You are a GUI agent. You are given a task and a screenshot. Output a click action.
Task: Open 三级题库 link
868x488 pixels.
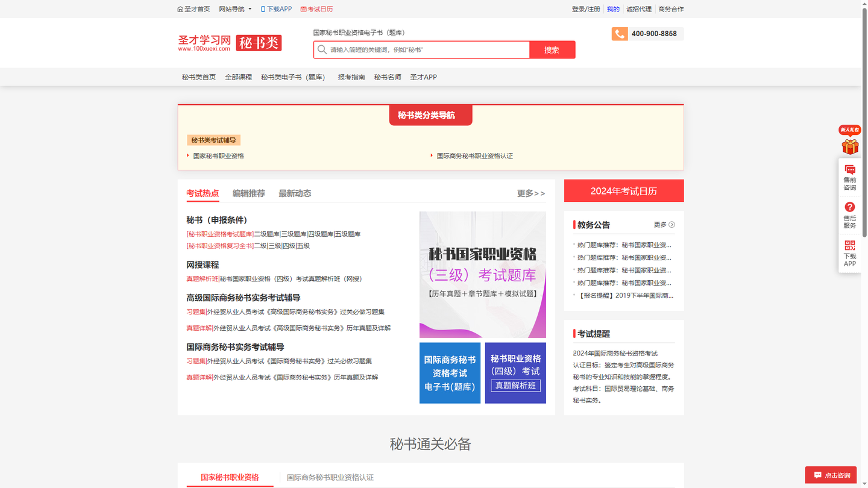tap(294, 234)
